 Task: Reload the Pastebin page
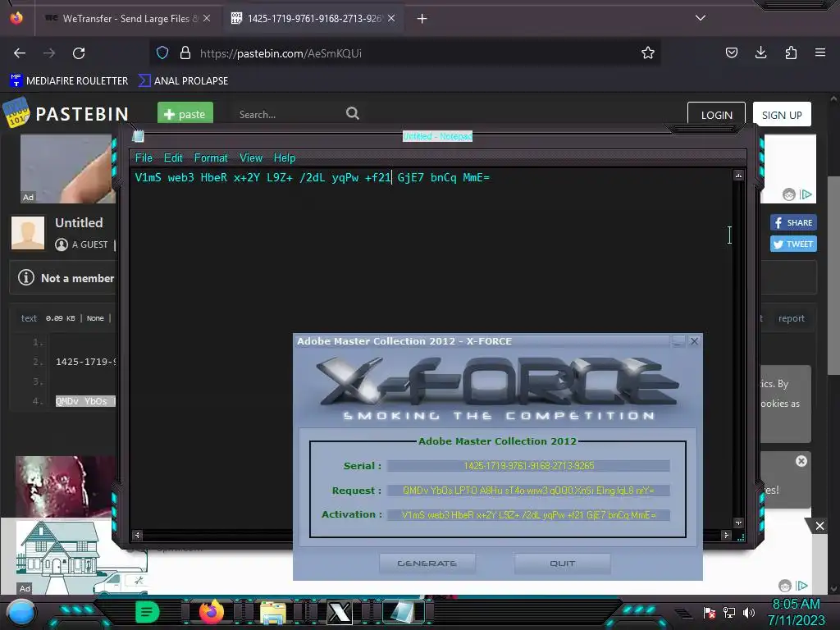click(79, 53)
